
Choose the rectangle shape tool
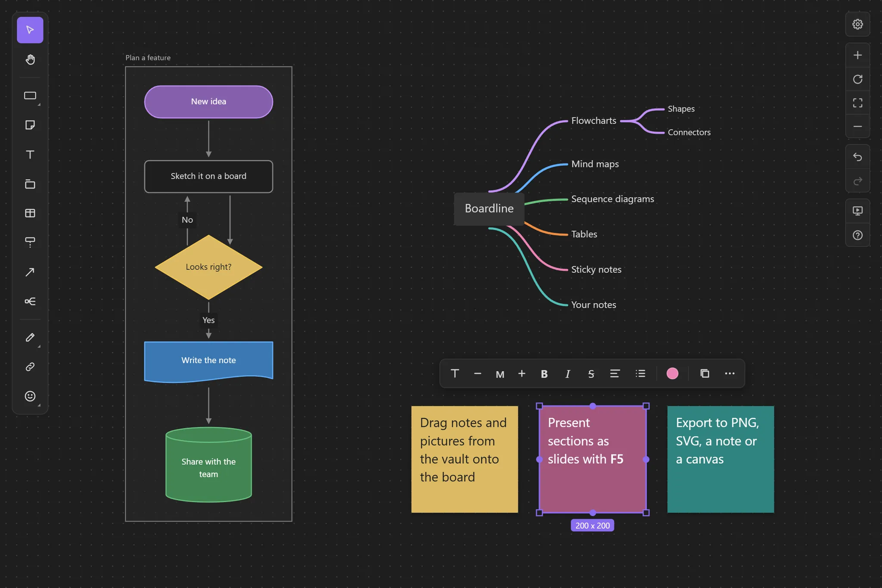point(30,96)
